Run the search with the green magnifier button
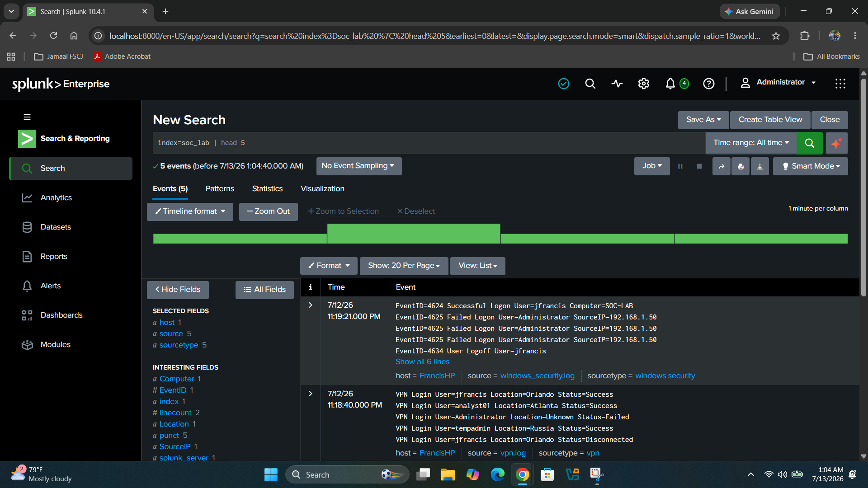The height and width of the screenshot is (488, 868). click(809, 143)
